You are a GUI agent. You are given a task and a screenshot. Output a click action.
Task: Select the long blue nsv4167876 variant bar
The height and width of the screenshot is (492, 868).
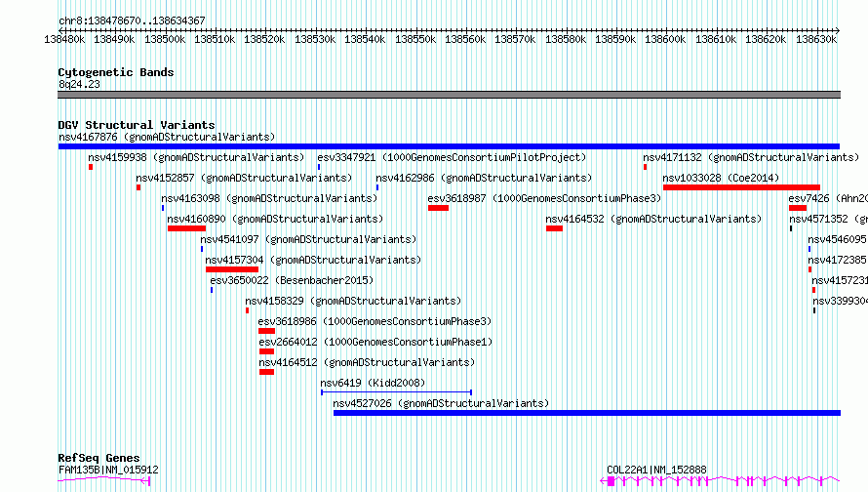pos(449,146)
